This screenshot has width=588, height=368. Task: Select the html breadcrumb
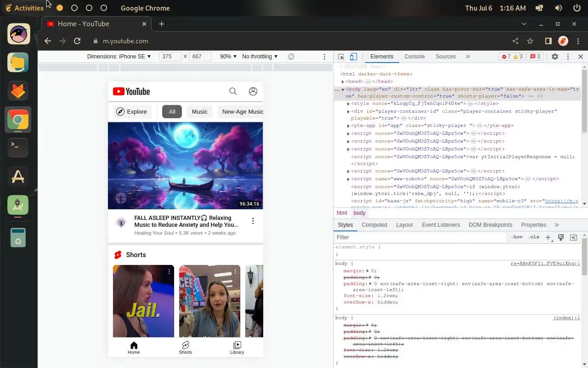tap(342, 213)
